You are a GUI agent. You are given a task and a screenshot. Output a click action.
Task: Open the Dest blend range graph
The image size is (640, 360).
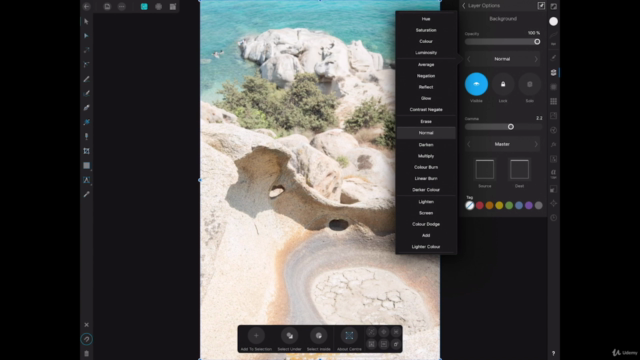click(x=519, y=169)
